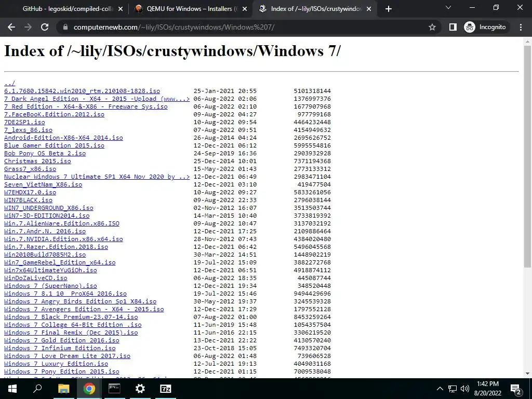View site info via the padlock icon
Viewport: 532px width, 399px height.
[x=65, y=27]
